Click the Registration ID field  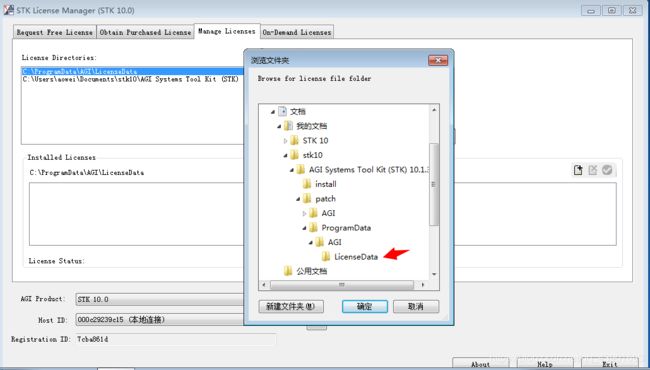click(176, 339)
